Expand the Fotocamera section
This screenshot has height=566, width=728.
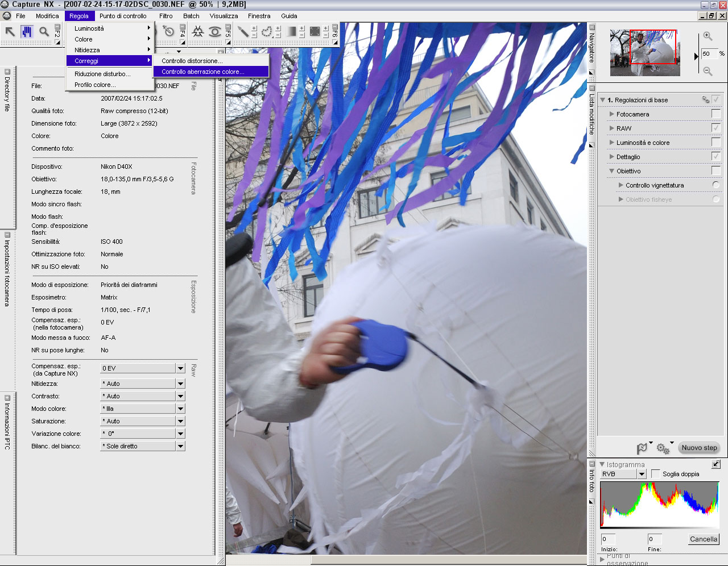[612, 114]
